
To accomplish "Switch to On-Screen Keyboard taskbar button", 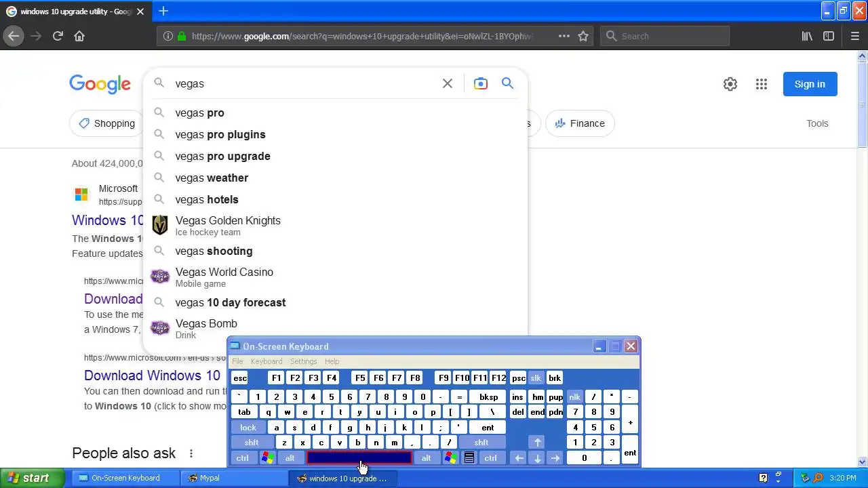I will (x=125, y=478).
